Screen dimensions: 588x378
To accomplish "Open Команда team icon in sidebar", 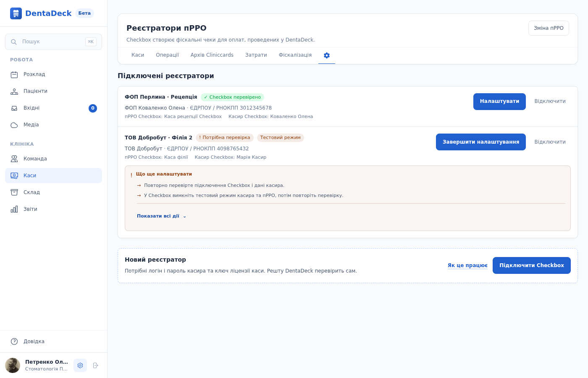I will (14, 159).
